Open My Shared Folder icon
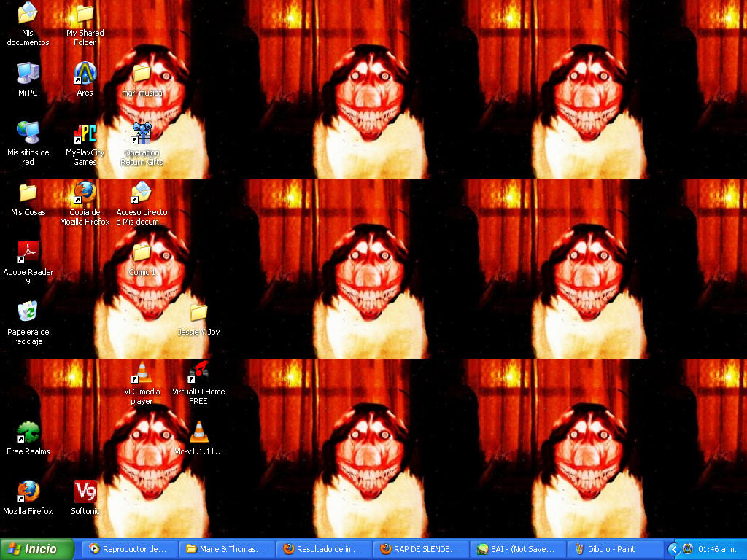 (85, 25)
